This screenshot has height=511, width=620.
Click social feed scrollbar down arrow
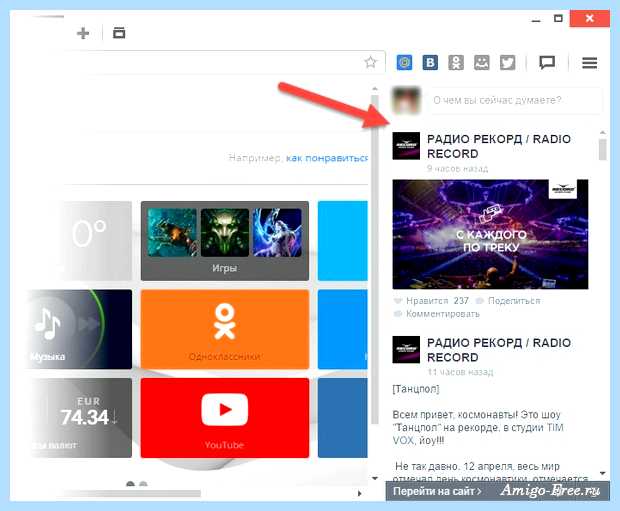603,473
